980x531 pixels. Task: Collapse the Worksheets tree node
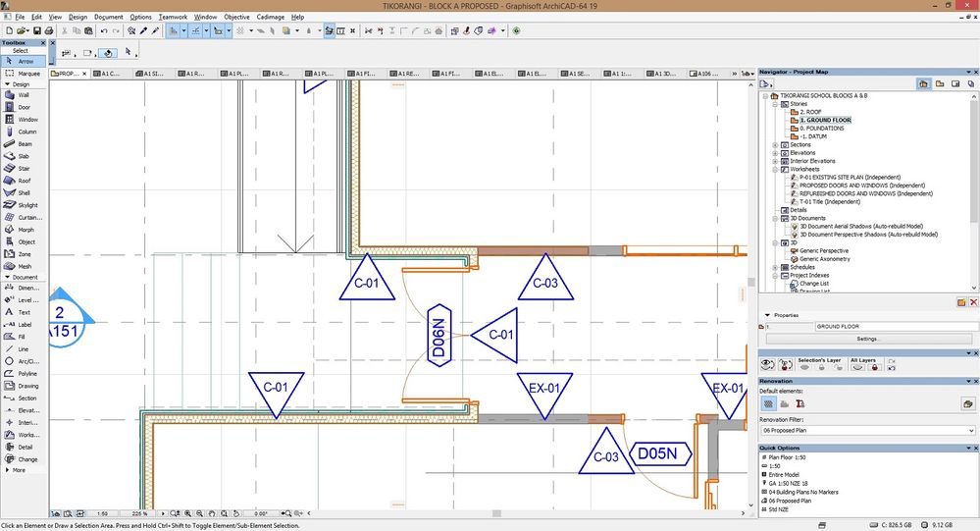coord(775,169)
